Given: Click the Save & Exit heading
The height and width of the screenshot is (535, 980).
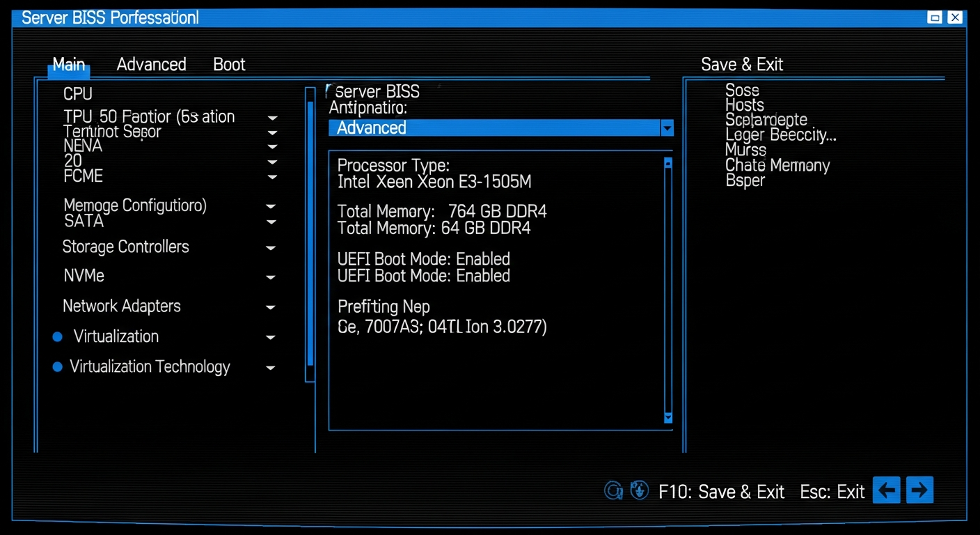Looking at the screenshot, I should point(742,64).
